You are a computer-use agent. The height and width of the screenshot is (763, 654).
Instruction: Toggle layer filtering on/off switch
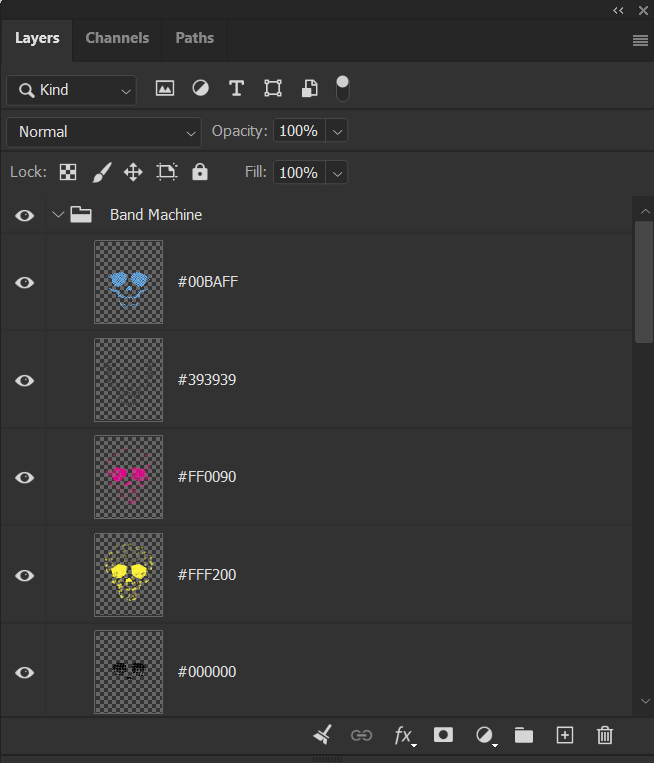(343, 89)
